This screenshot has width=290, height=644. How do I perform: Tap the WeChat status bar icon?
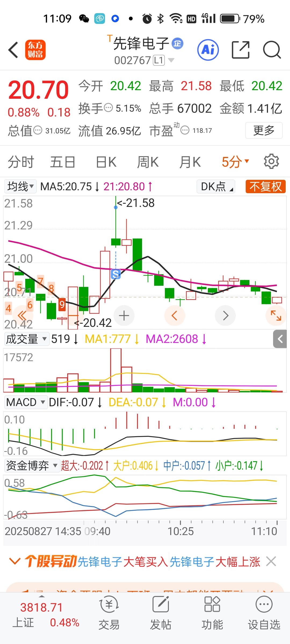click(x=84, y=19)
